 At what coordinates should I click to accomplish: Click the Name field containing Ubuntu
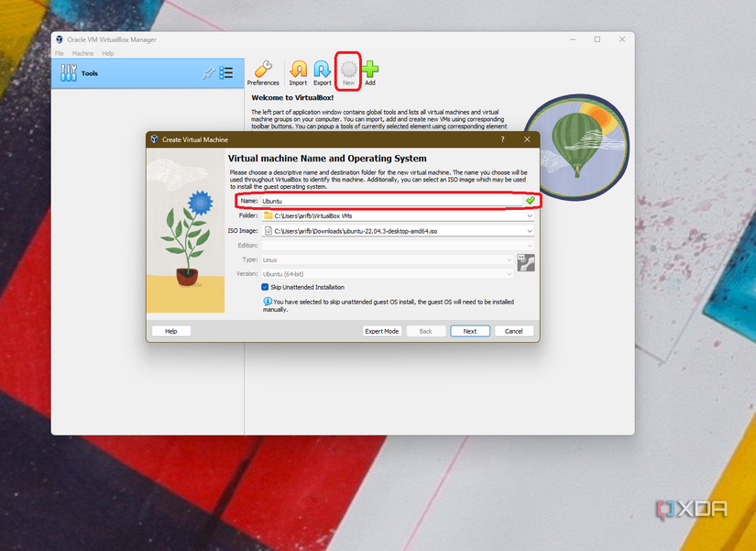click(x=391, y=201)
